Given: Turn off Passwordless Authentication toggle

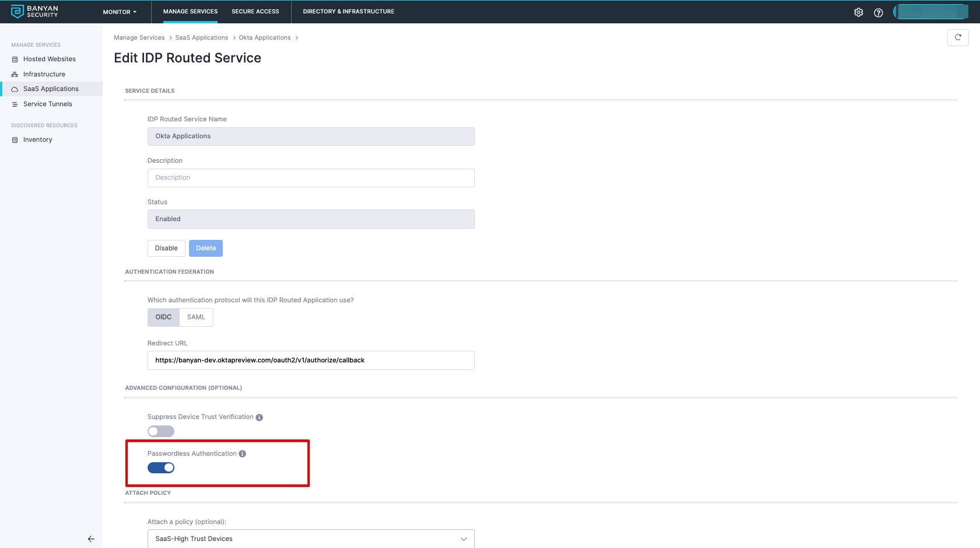Looking at the screenshot, I should pos(161,467).
